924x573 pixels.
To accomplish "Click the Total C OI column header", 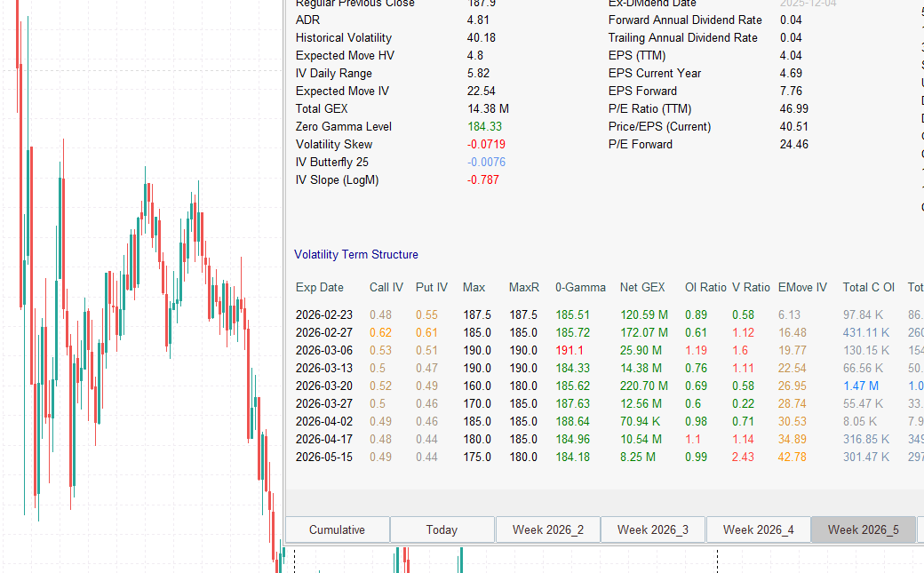I will [x=869, y=287].
